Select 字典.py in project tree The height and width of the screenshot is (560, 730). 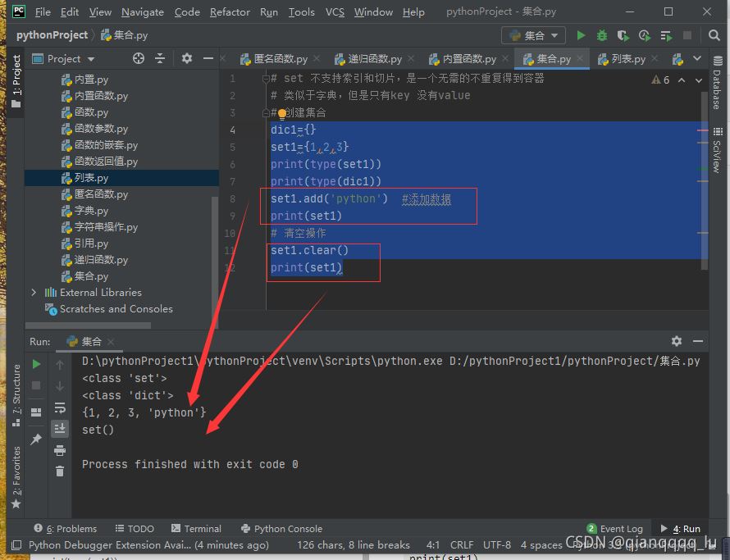tap(91, 211)
